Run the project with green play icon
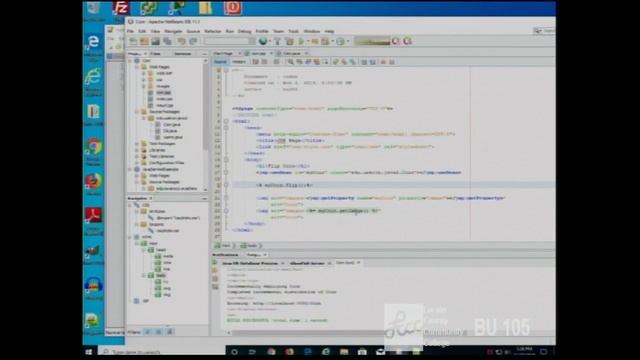 click(x=301, y=41)
